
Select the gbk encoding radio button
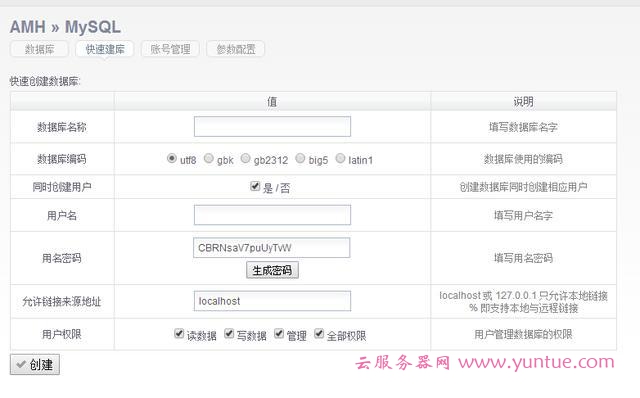(x=209, y=158)
